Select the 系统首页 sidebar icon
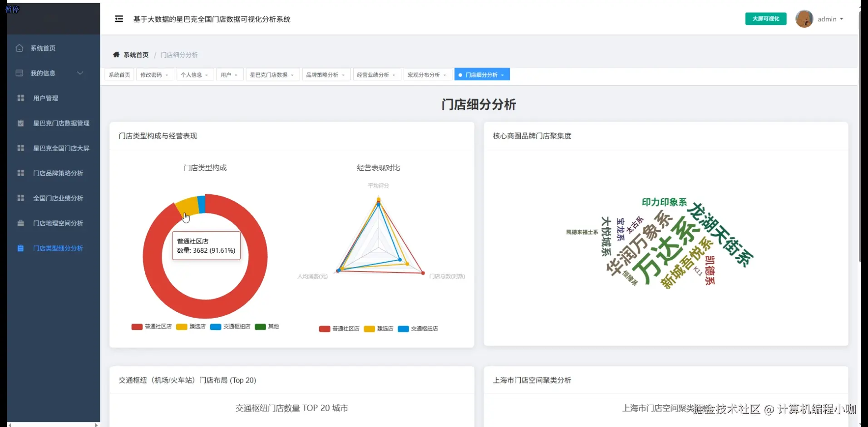The height and width of the screenshot is (427, 868). (x=20, y=48)
